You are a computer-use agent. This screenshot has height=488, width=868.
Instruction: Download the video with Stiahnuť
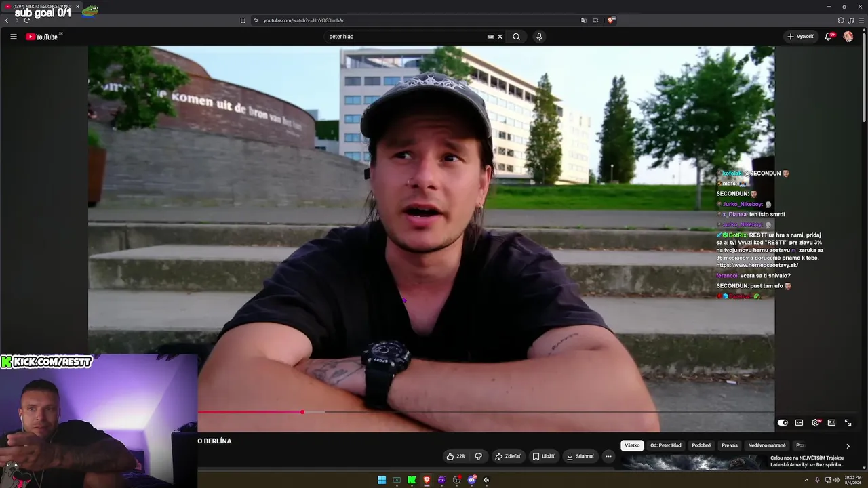point(580,456)
